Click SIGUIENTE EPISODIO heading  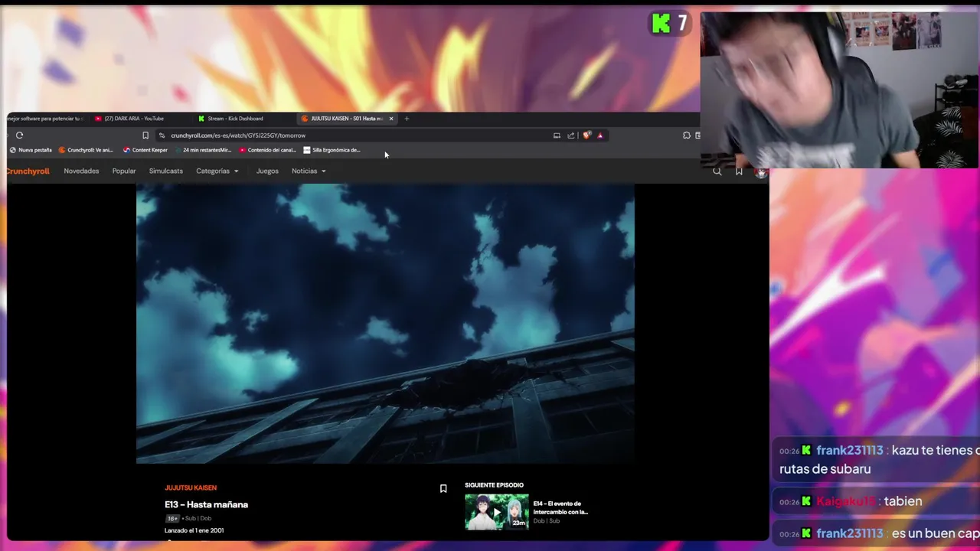click(x=494, y=485)
